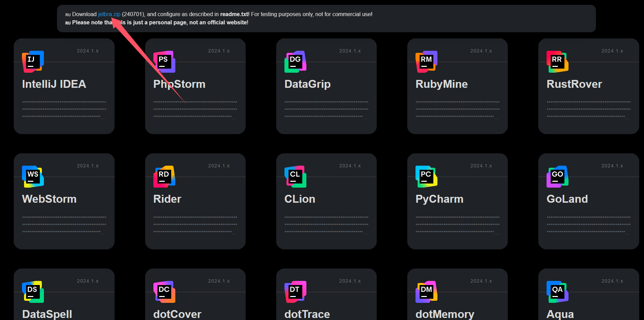This screenshot has width=644, height=320.
Task: Copy the masked license key for Rider
Action: pos(195,225)
